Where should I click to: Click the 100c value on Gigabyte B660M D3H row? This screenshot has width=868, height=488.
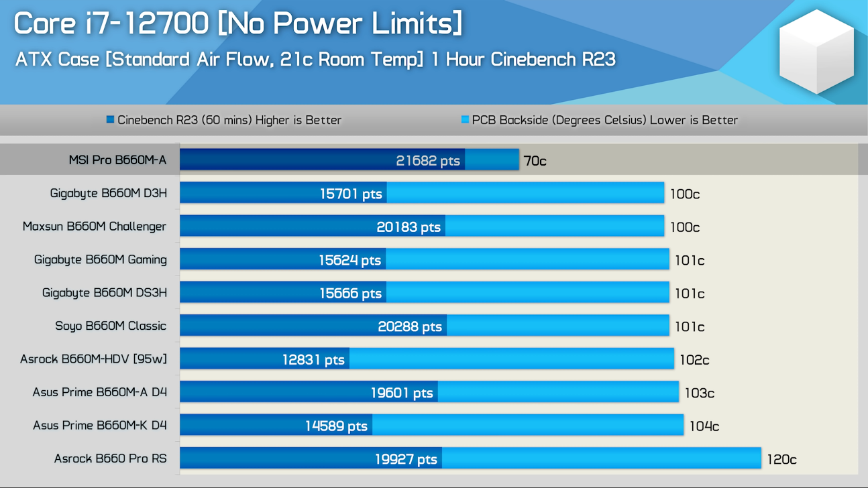[684, 194]
